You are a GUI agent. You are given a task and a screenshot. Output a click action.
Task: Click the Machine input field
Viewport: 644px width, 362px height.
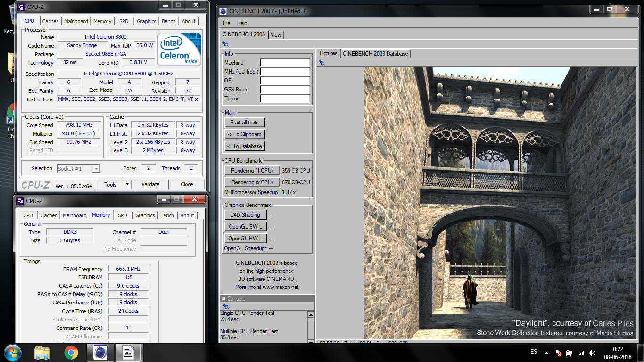coord(285,63)
